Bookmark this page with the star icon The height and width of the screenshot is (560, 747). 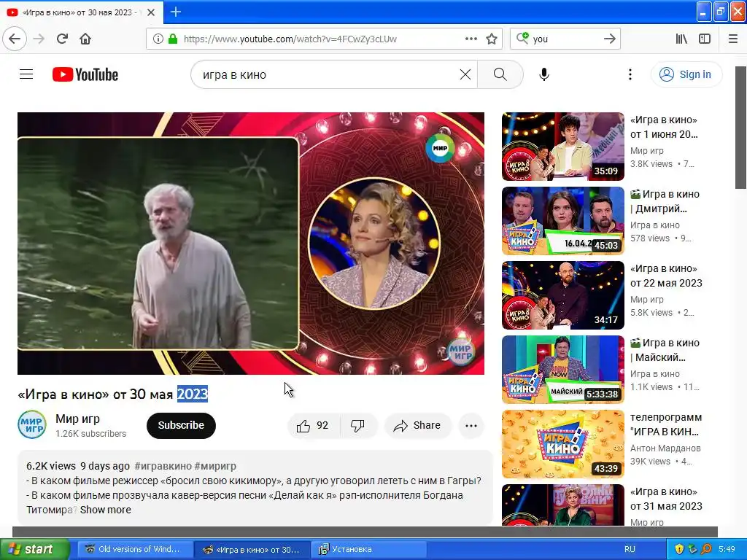pos(492,39)
